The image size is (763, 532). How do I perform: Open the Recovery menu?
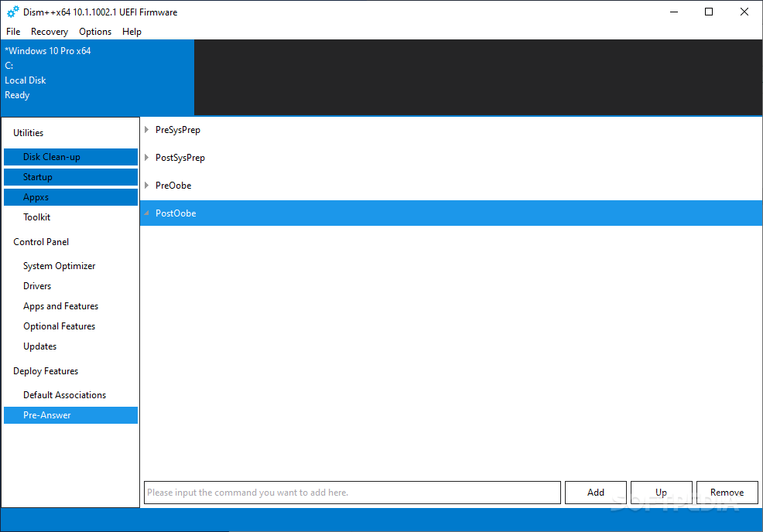pos(50,32)
